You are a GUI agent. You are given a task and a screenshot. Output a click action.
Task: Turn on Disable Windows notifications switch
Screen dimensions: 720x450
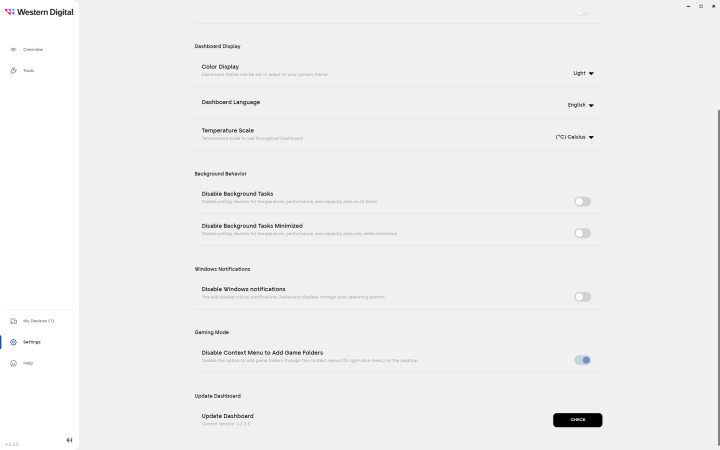(582, 297)
